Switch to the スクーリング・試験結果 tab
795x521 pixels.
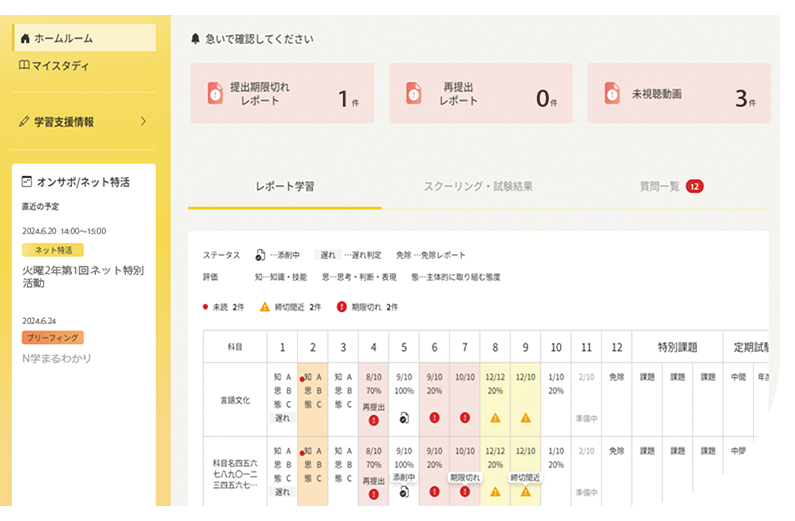(478, 186)
